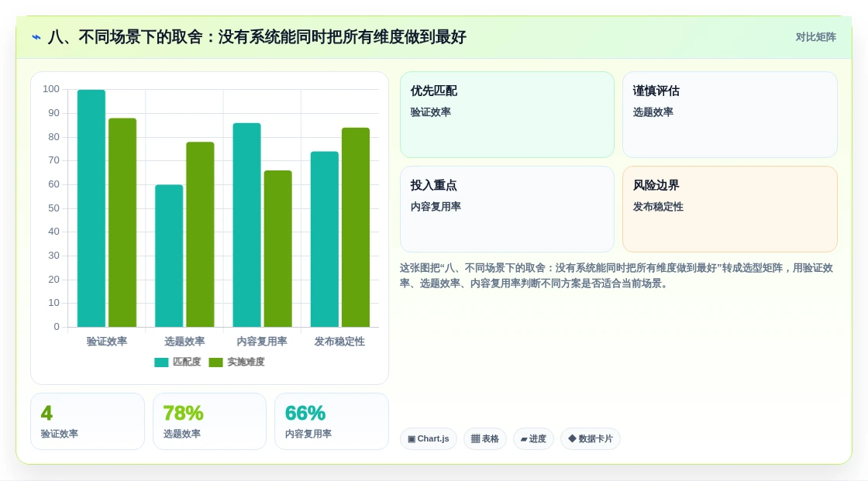Click the teal 匹配度 bar for 发布稳定性
868x481 pixels.
325,239
